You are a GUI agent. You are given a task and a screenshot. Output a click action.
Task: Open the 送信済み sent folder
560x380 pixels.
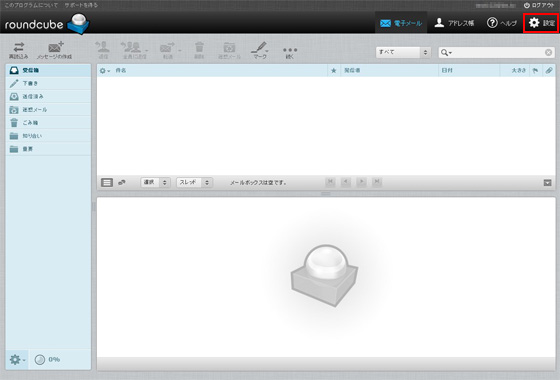pos(48,96)
